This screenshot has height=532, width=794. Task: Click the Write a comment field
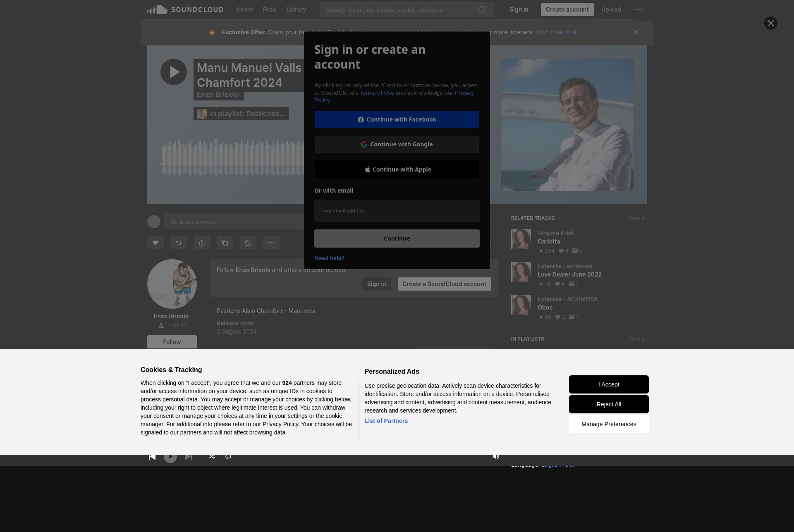(234, 222)
